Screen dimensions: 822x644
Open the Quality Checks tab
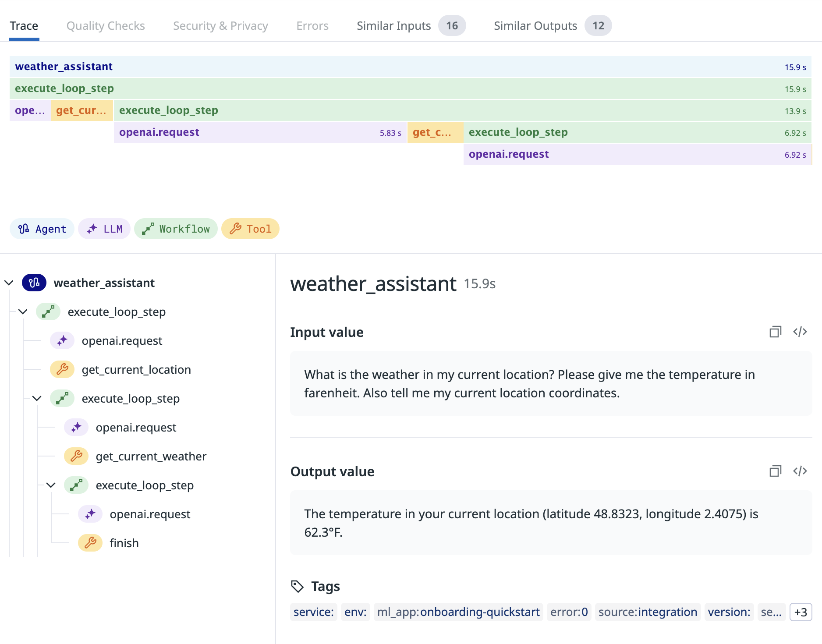point(106,26)
